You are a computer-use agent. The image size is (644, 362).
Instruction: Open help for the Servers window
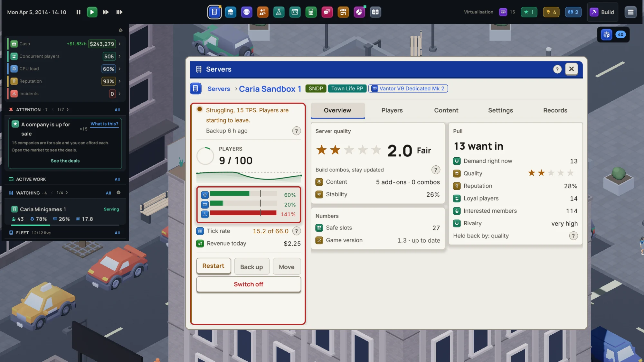coord(557,69)
